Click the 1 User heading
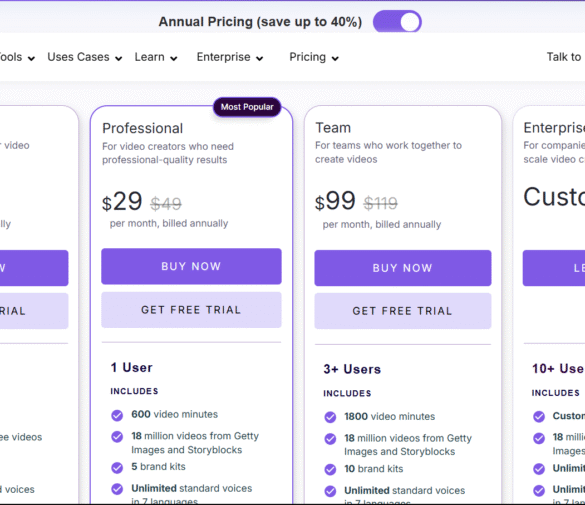The image size is (585, 505). coord(132,368)
